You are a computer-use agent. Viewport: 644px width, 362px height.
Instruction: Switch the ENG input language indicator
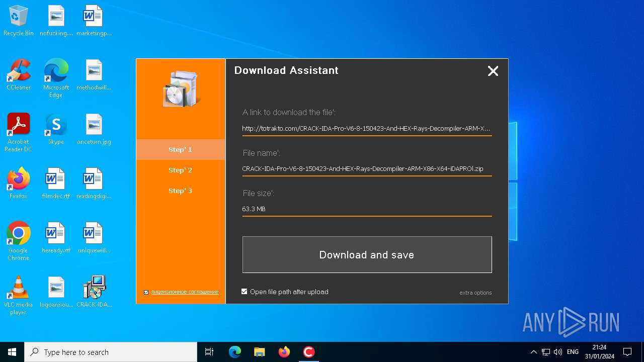573,352
